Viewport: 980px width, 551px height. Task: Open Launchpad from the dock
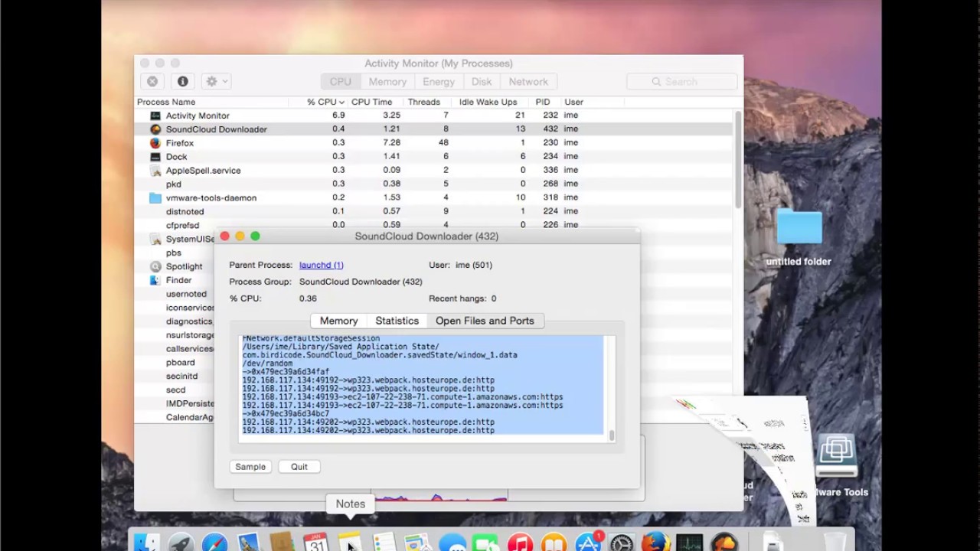click(x=181, y=543)
